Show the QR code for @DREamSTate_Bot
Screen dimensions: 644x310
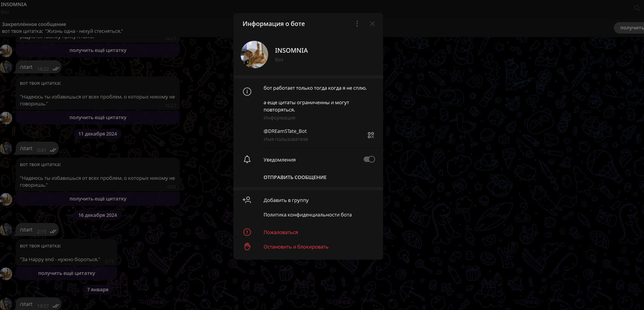click(371, 135)
